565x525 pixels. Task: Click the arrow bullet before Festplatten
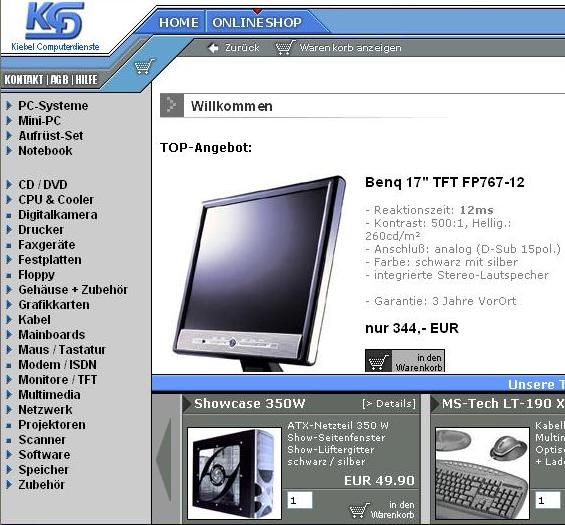pyautogui.click(x=9, y=259)
